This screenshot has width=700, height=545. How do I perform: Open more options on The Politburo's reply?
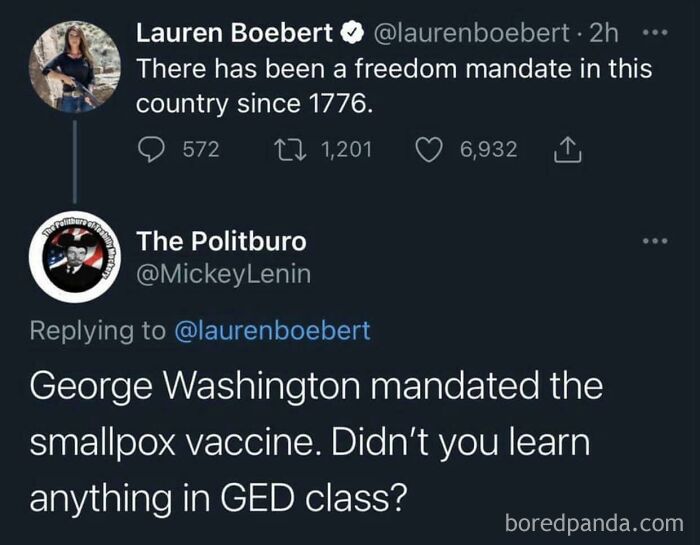(653, 241)
